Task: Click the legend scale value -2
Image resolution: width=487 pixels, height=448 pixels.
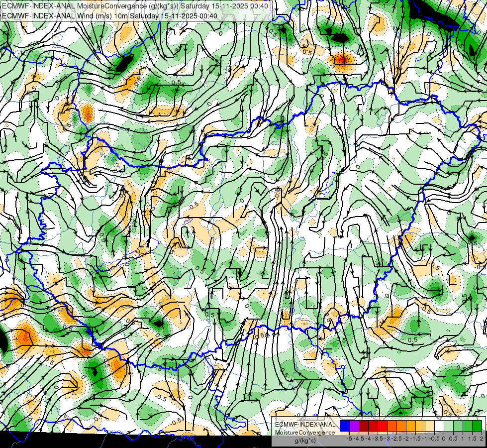Action: pyautogui.click(x=406, y=439)
